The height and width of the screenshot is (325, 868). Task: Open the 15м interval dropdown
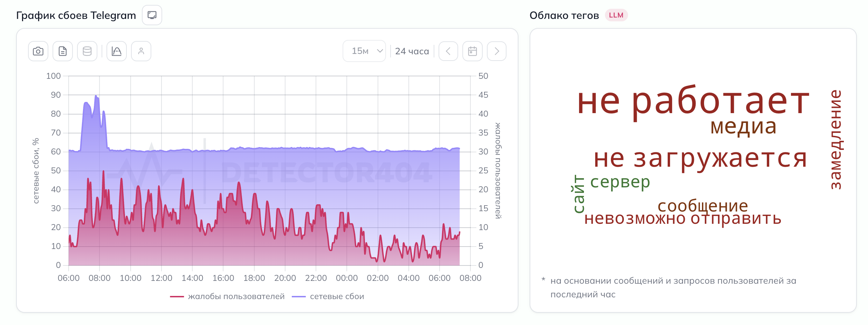pos(364,51)
